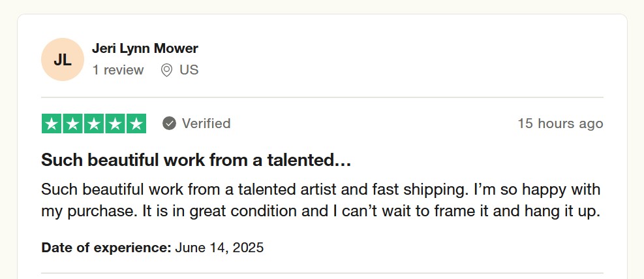Click the review text mentioning fast shipping
Viewport: 644px width, 279px height.
[321, 189]
